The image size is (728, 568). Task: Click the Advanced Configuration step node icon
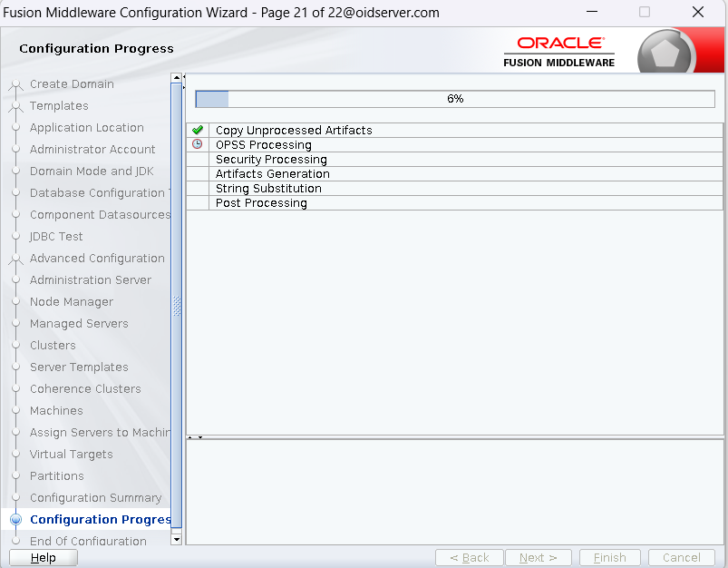pos(15,259)
